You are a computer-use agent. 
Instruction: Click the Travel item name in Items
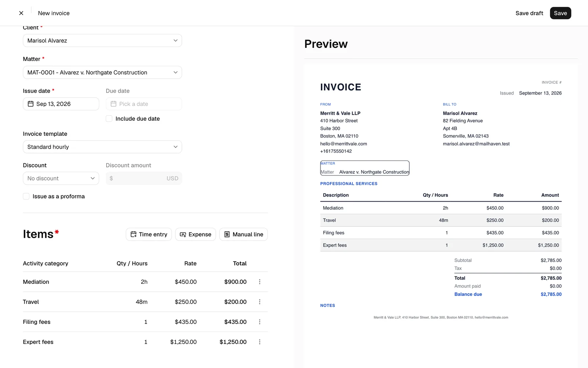click(31, 302)
